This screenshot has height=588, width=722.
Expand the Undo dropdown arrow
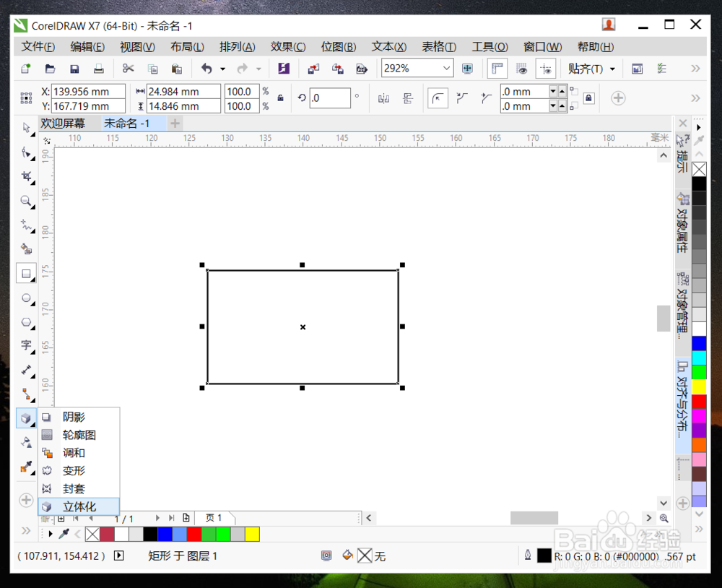tap(222, 68)
